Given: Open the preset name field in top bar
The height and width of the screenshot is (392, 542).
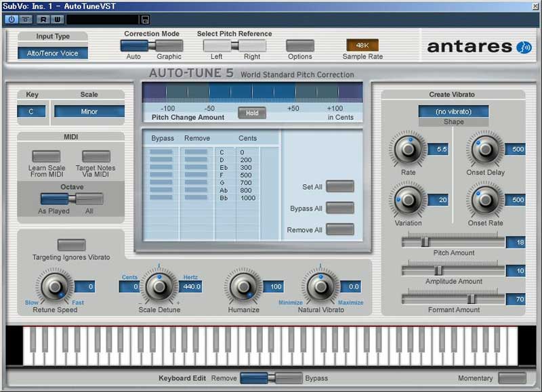Looking at the screenshot, I should click(103, 20).
